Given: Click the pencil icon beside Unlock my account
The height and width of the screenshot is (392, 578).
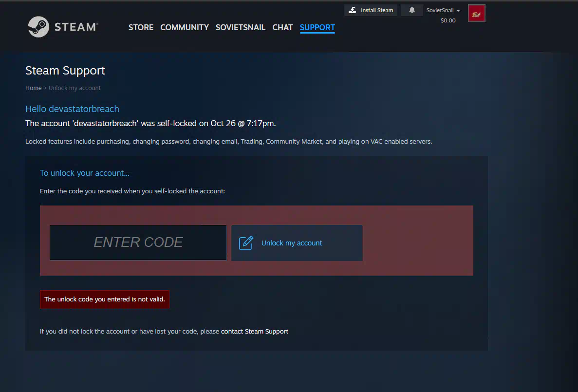Looking at the screenshot, I should tap(246, 243).
